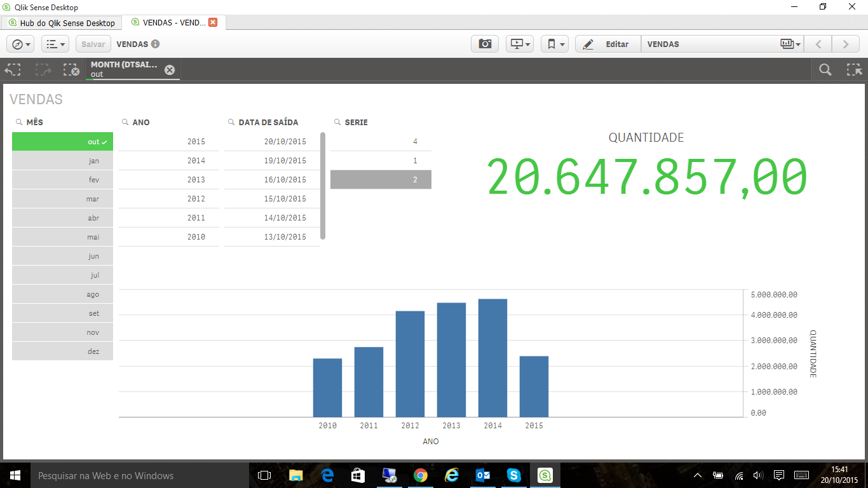Select year 2012 in ANO list
This screenshot has height=488, width=868.
pos(168,199)
